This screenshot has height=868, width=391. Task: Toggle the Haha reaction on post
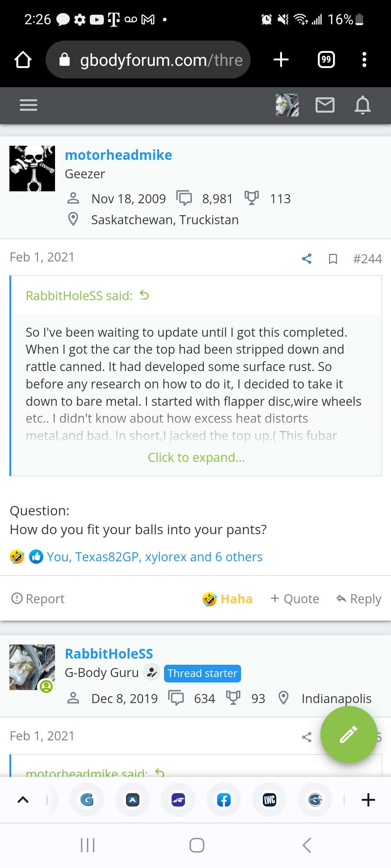click(227, 599)
